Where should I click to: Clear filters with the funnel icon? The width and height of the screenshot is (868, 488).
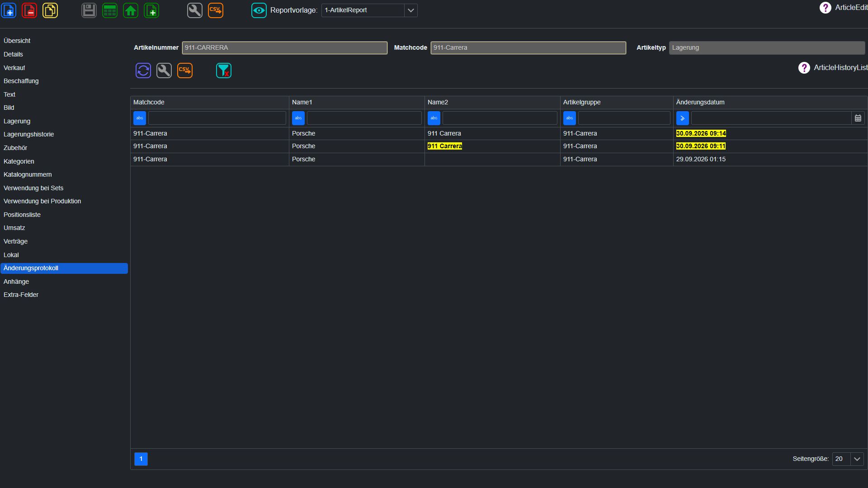coord(224,70)
